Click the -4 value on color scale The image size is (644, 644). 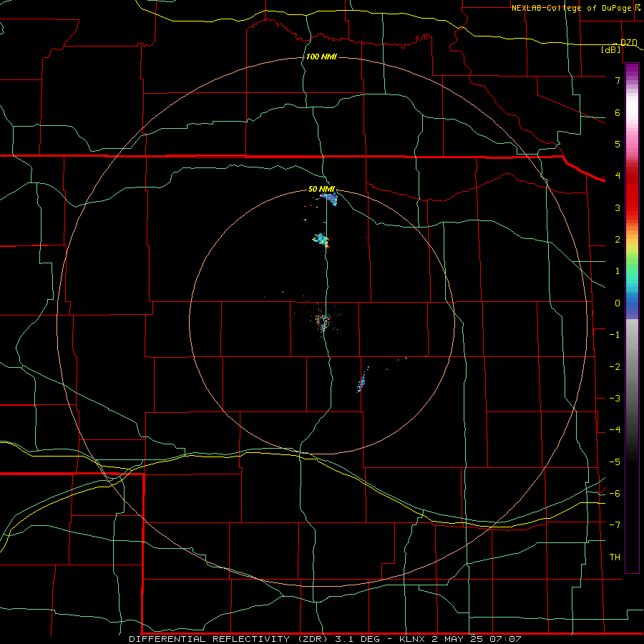(x=615, y=430)
